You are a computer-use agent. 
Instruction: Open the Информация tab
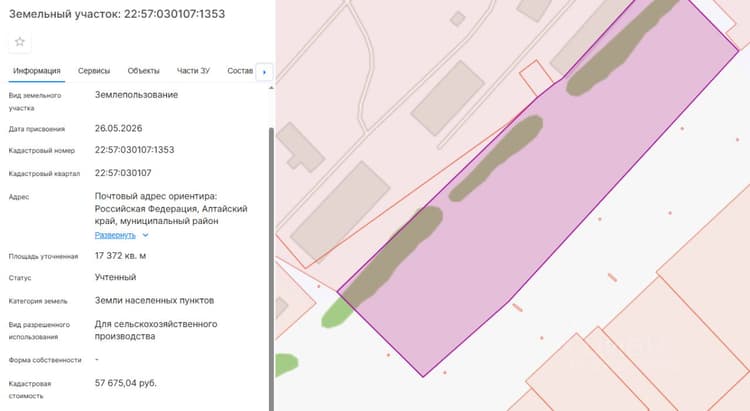point(37,71)
